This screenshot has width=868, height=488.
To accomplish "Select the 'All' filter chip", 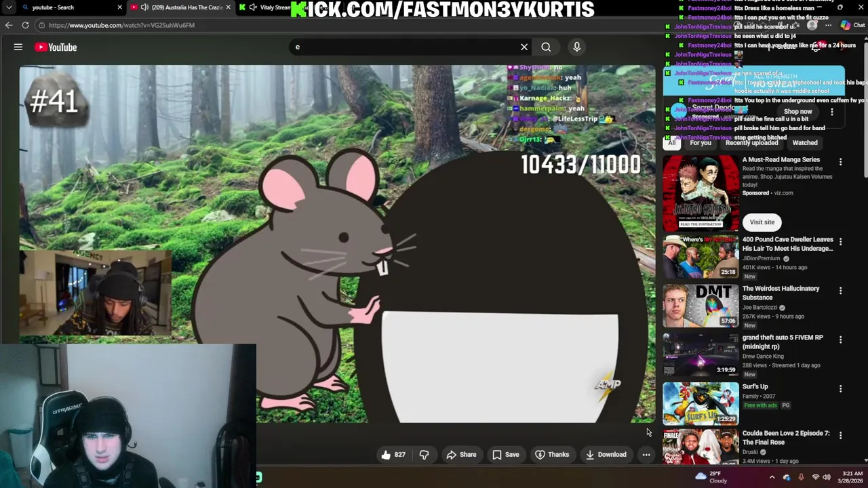I will (x=672, y=143).
